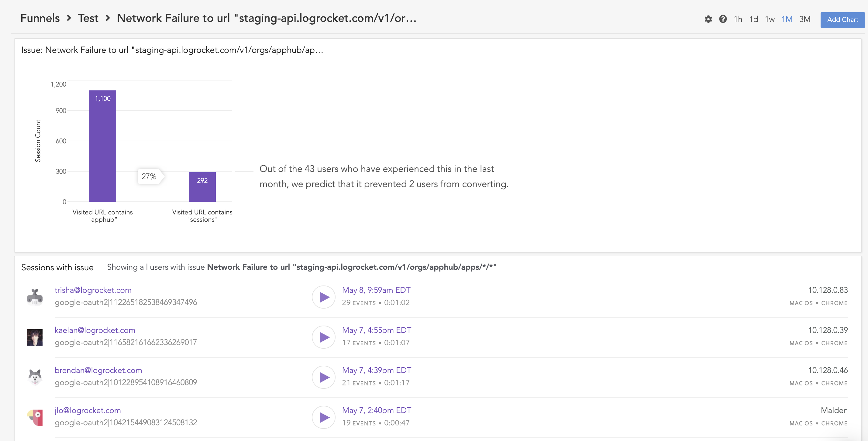
Task: Click jlo's parrot avatar icon
Action: pos(35,417)
